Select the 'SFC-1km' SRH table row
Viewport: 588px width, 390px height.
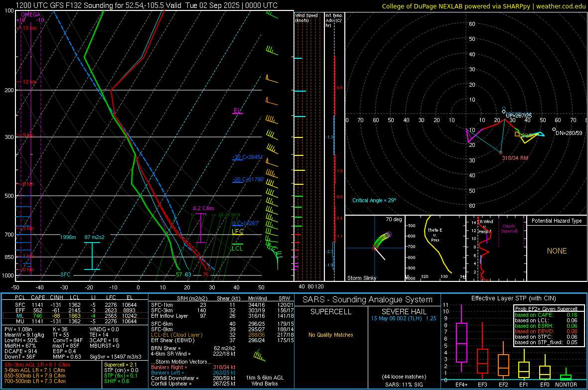click(222, 305)
